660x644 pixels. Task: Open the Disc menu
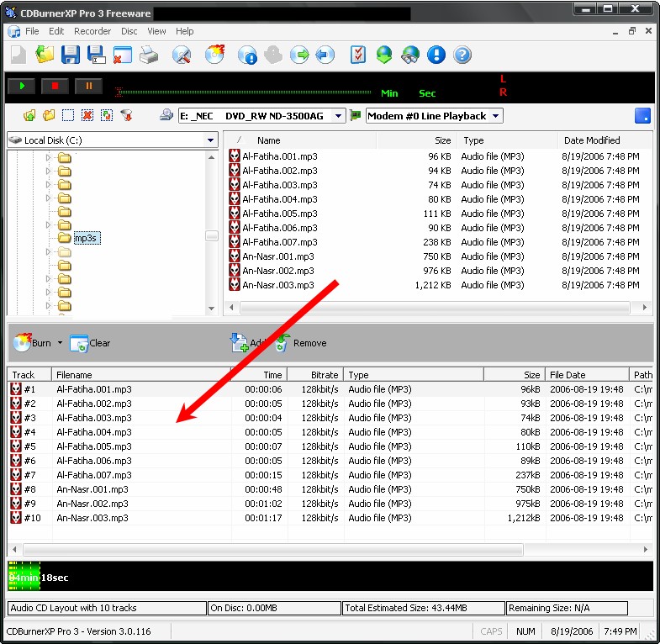pyautogui.click(x=129, y=31)
